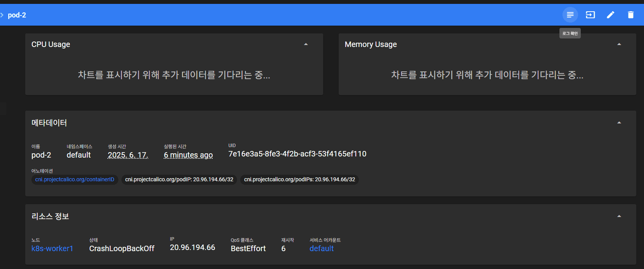Click the '6 minutes ago' running time
644x269 pixels.
click(188, 155)
